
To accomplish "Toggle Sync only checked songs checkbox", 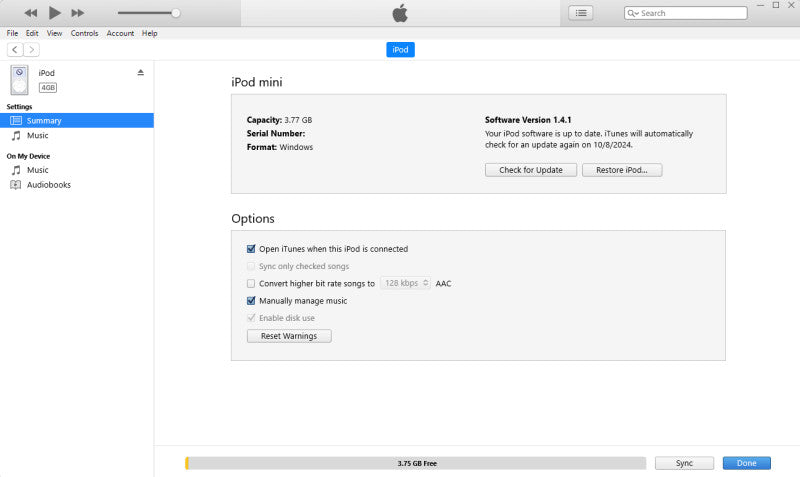I will [x=251, y=266].
